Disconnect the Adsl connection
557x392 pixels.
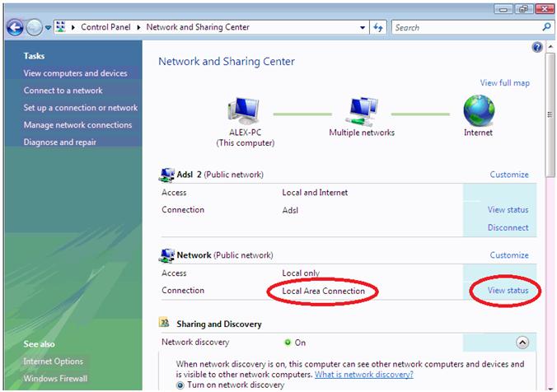(508, 228)
